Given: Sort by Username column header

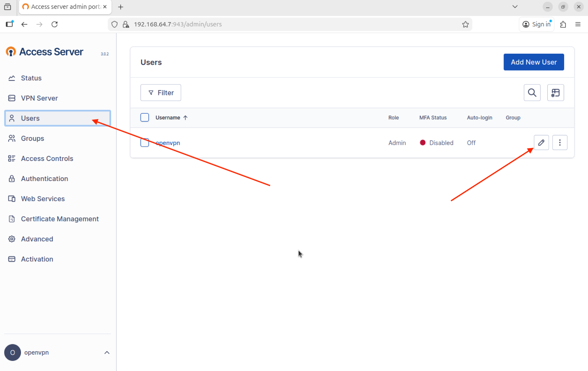Looking at the screenshot, I should (171, 118).
